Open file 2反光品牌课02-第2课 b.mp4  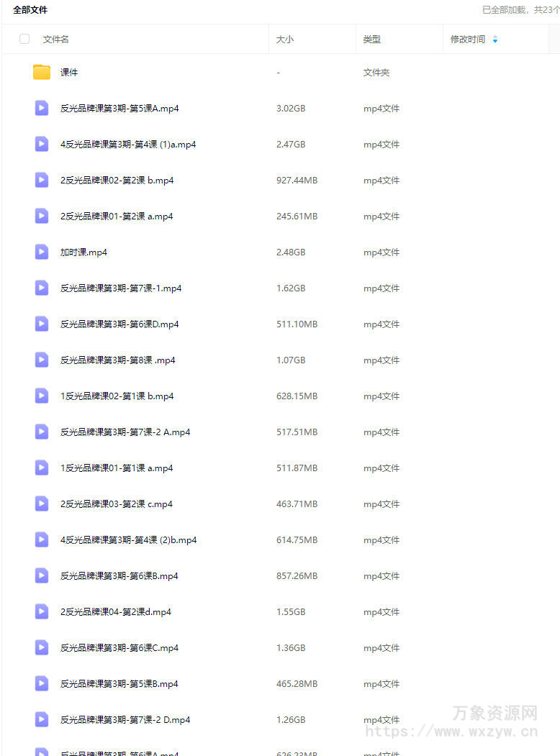tap(117, 181)
